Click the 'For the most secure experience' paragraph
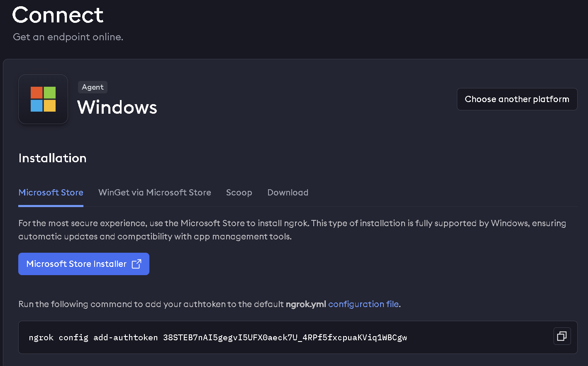 pyautogui.click(x=292, y=230)
